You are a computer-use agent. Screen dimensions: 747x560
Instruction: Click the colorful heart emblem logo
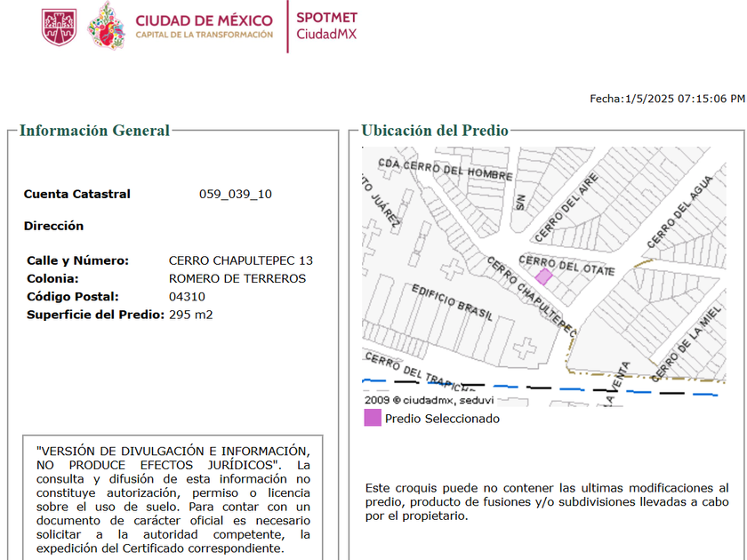tap(107, 25)
